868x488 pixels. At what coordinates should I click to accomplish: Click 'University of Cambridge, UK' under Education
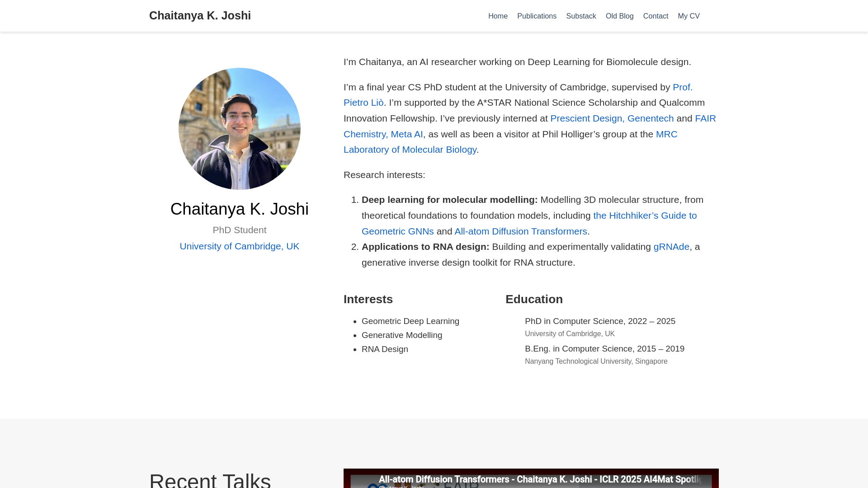(570, 334)
